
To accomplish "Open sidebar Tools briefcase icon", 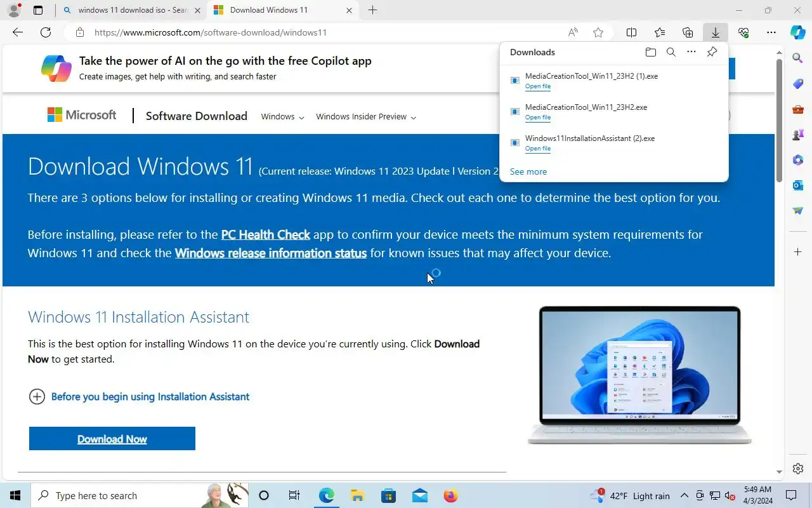I will [x=798, y=109].
